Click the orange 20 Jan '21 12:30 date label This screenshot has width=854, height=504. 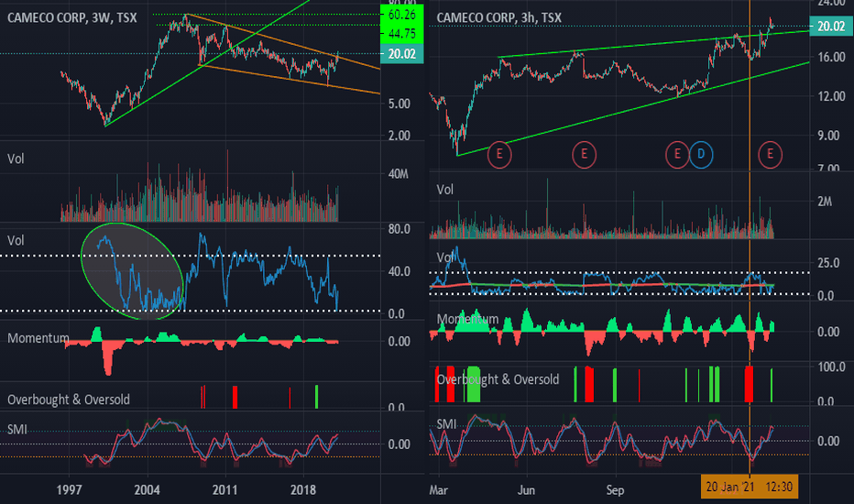[x=749, y=487]
